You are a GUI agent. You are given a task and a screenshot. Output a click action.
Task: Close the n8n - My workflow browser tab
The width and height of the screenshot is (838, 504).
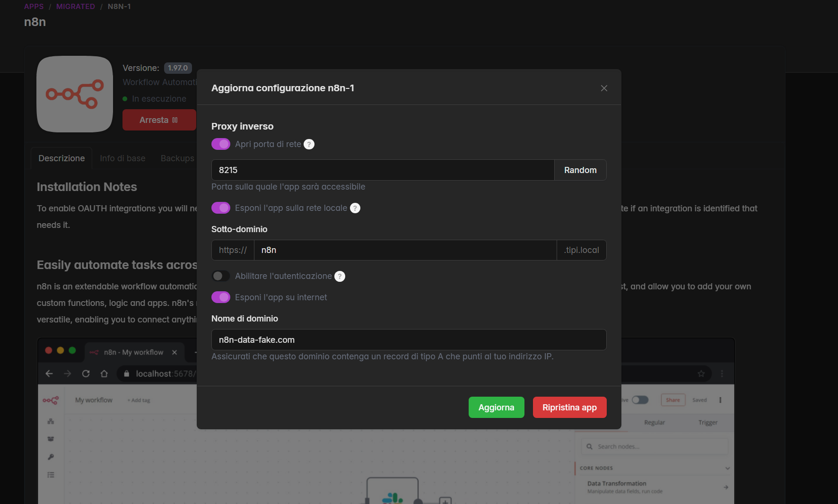tap(175, 352)
